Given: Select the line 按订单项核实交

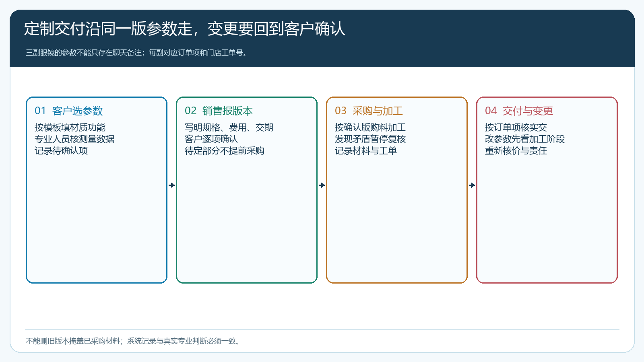Looking at the screenshot, I should (516, 128).
